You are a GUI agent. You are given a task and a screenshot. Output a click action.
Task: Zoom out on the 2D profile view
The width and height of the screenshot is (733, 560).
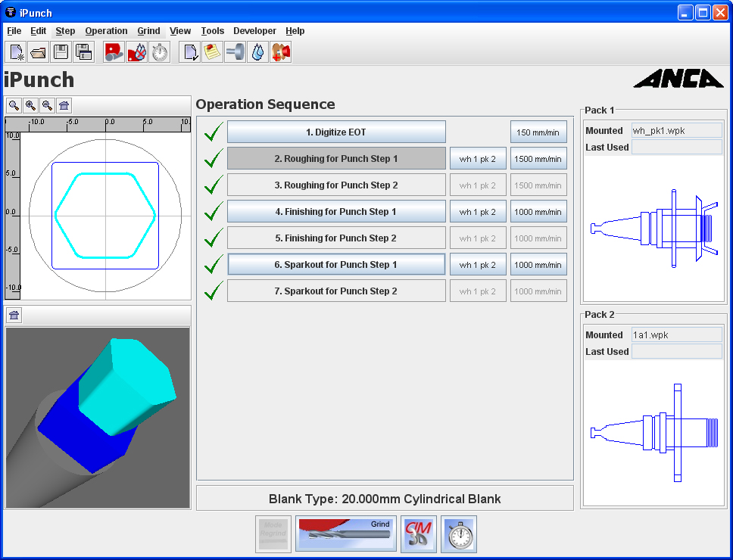[x=47, y=105]
